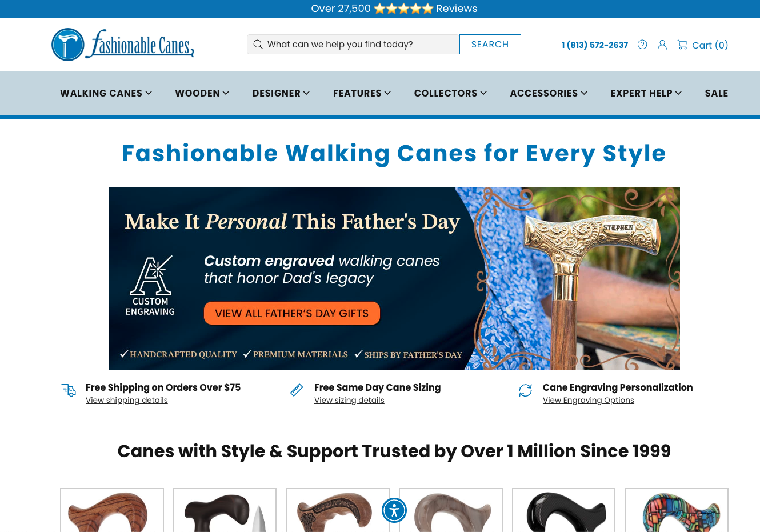
Task: Open View shipping details link
Action: tap(127, 400)
